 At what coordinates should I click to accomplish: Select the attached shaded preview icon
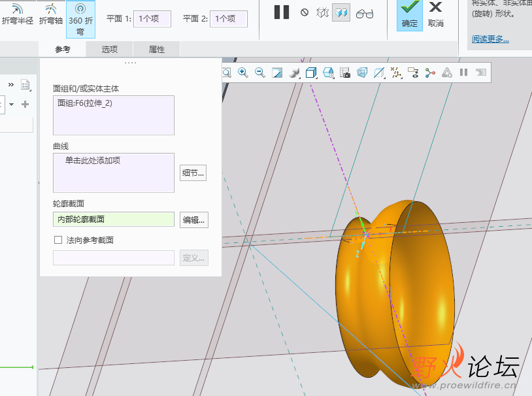point(341,13)
